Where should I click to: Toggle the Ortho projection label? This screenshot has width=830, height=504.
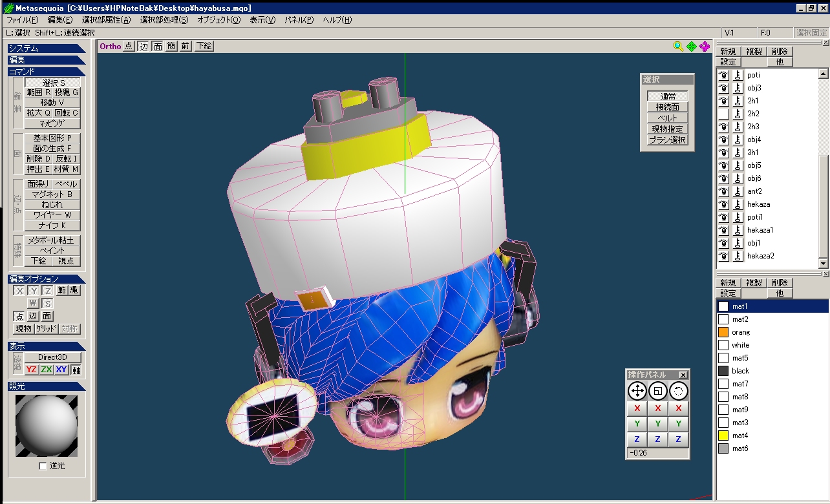(x=110, y=46)
